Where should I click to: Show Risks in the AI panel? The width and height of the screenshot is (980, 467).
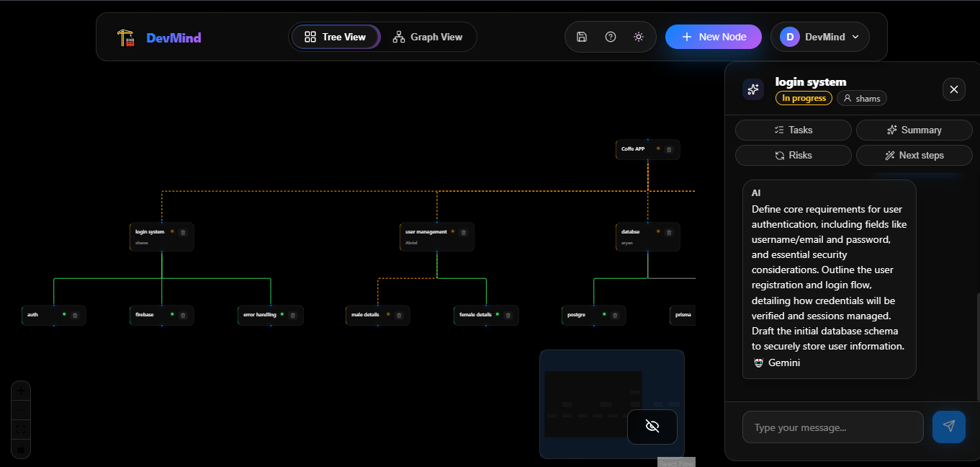pos(794,155)
